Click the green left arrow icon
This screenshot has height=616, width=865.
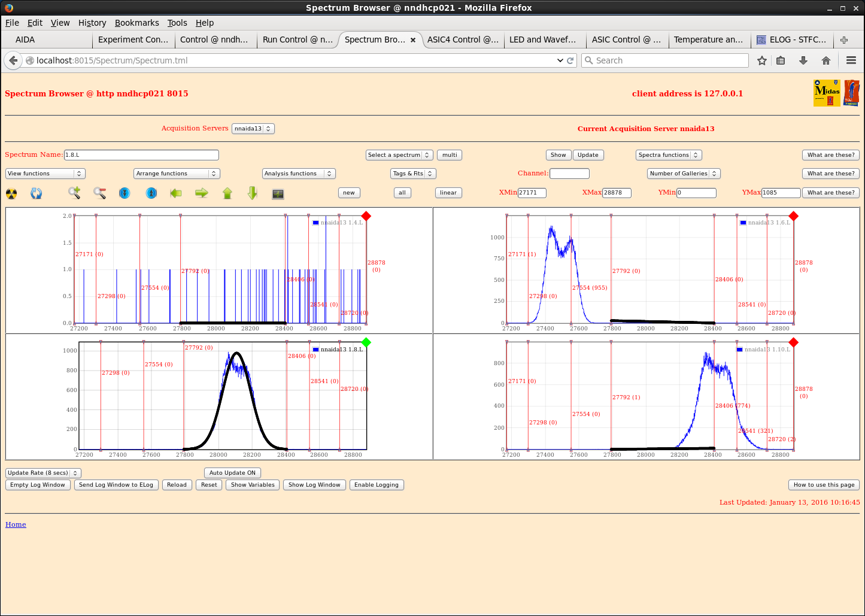176,193
